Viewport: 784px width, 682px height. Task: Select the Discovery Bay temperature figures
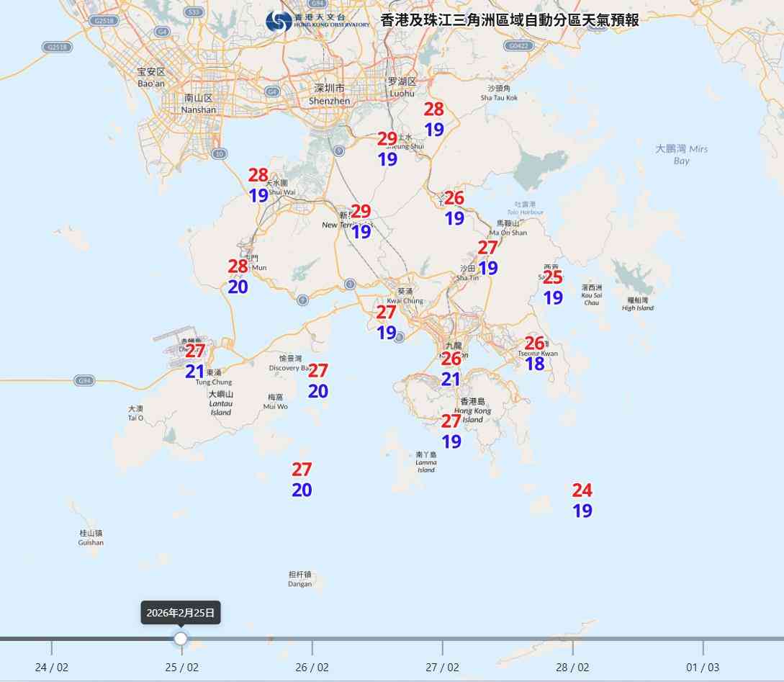click(317, 381)
